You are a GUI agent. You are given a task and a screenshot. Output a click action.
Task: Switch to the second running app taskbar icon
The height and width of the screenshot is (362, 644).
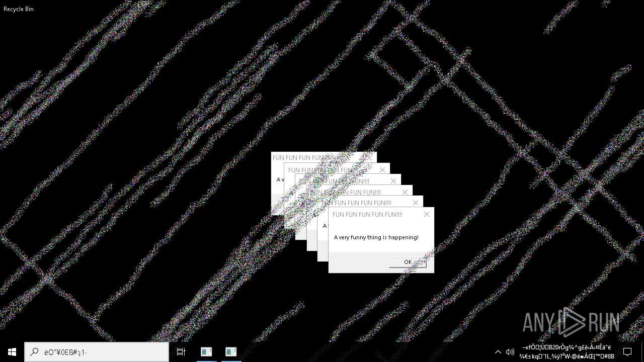point(231,352)
